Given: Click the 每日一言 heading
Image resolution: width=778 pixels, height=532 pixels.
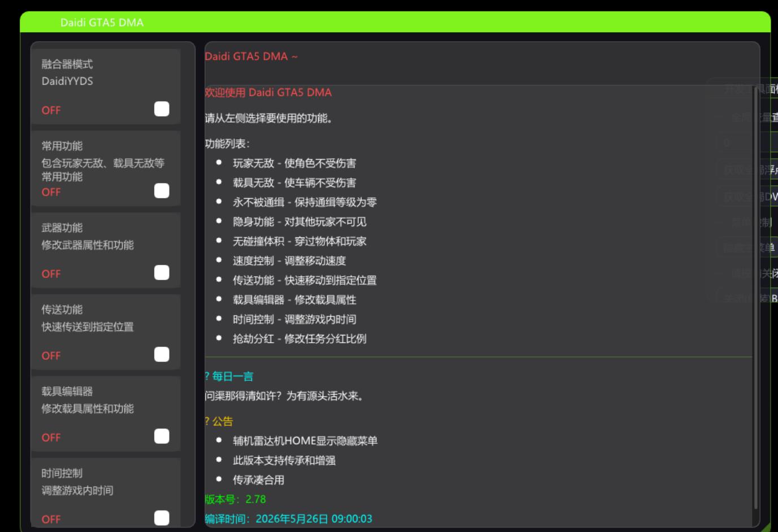Looking at the screenshot, I should (229, 377).
